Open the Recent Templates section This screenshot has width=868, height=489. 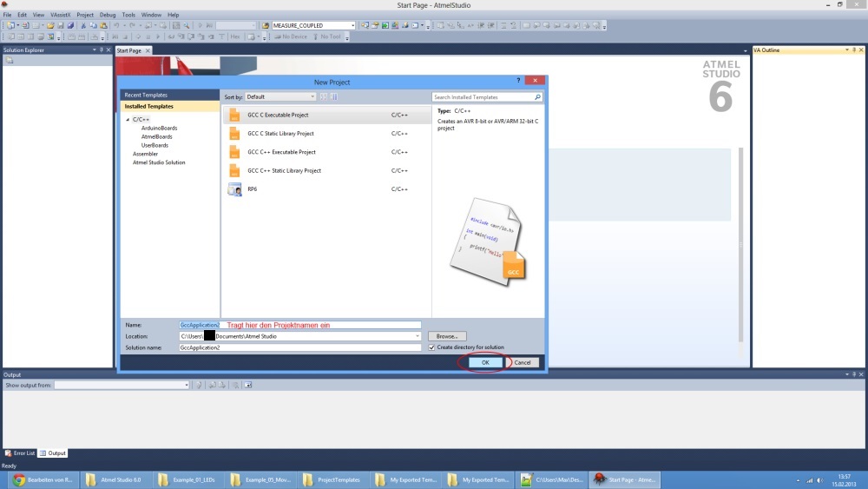point(146,95)
